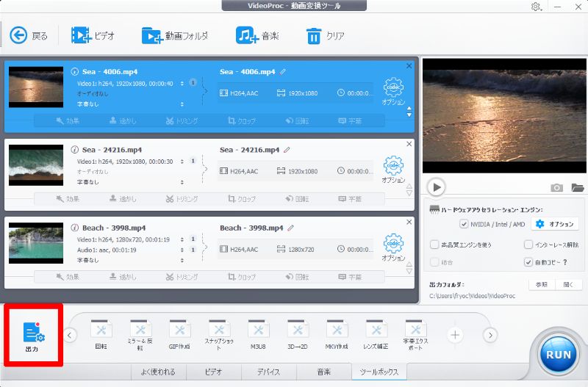Open codec オプション for Sea - 24216.mp4
588x387 pixels.
point(393,170)
